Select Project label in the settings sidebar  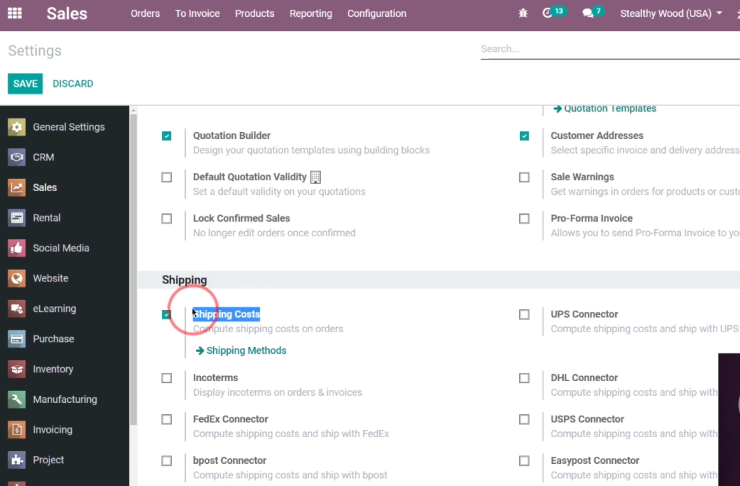(48, 460)
